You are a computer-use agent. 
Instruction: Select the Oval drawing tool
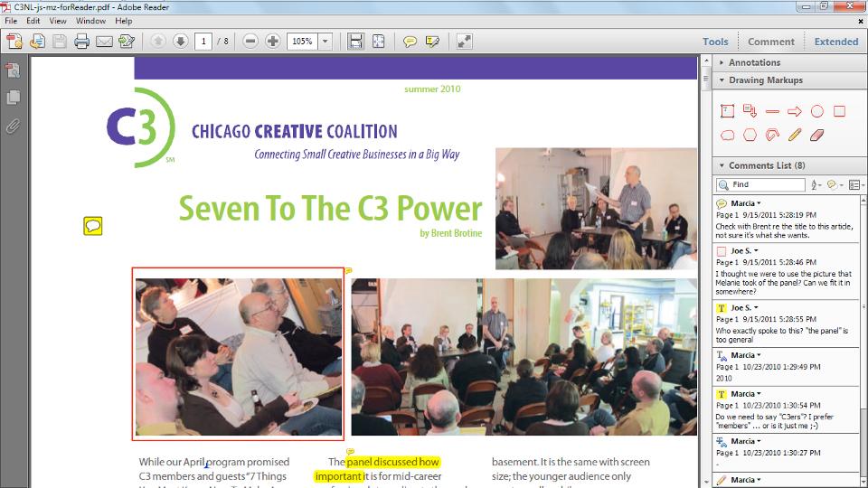coord(817,111)
